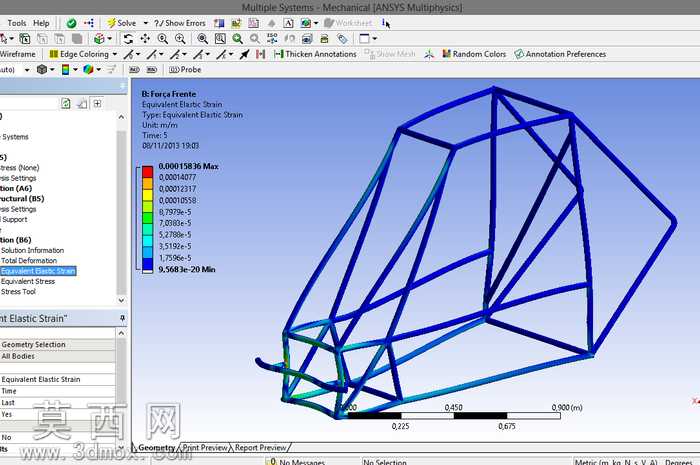Click the Probe tool button
The width and height of the screenshot is (700, 465).
click(185, 70)
